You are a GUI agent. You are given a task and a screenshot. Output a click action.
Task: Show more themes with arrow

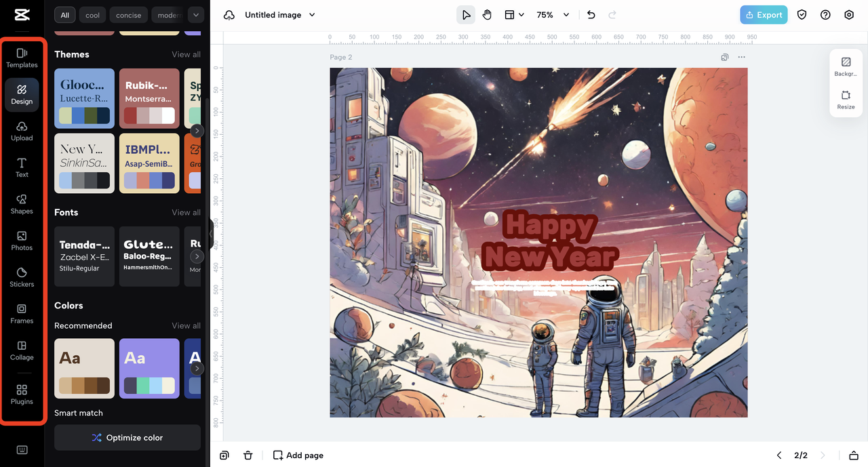tap(196, 131)
